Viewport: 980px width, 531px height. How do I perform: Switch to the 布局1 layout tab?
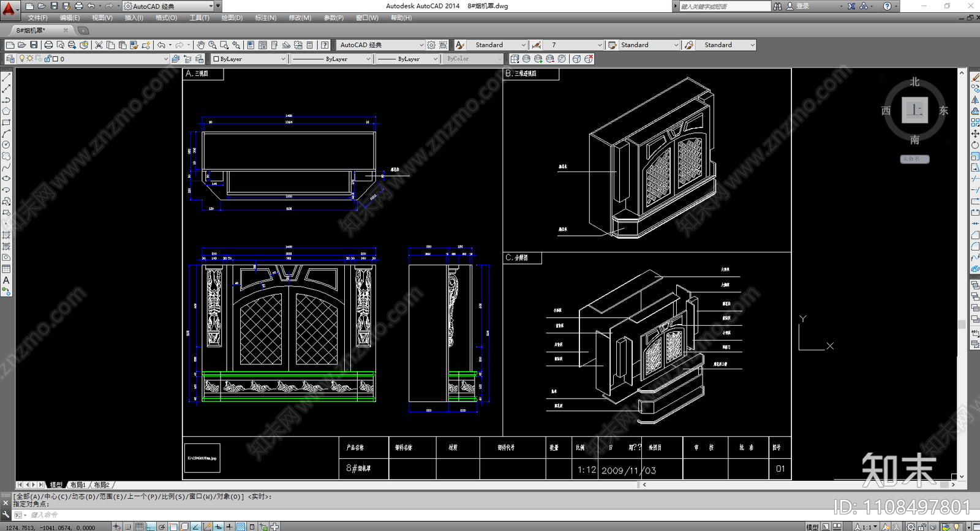[78, 484]
